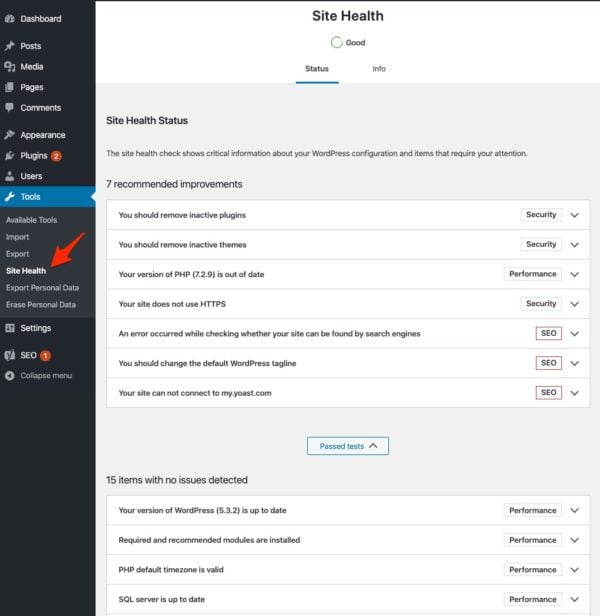Open Media via its sidebar icon
600x616 pixels.
click(10, 67)
